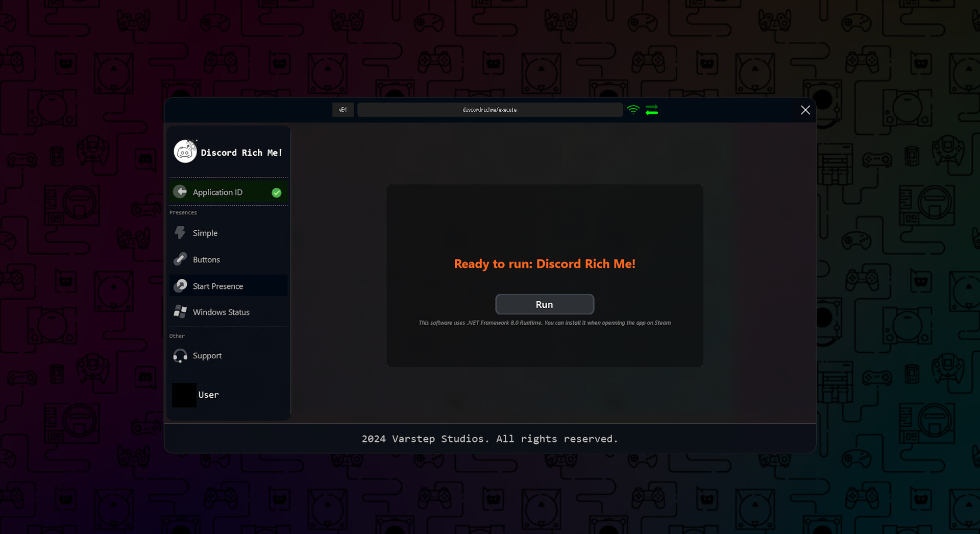Click the Varstep Studios copyright footer
The width and height of the screenshot is (980, 534).
490,439
